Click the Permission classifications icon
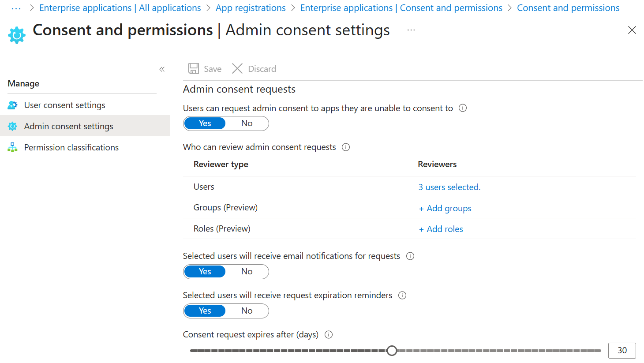Screen dimensions: 644x363 [13, 147]
